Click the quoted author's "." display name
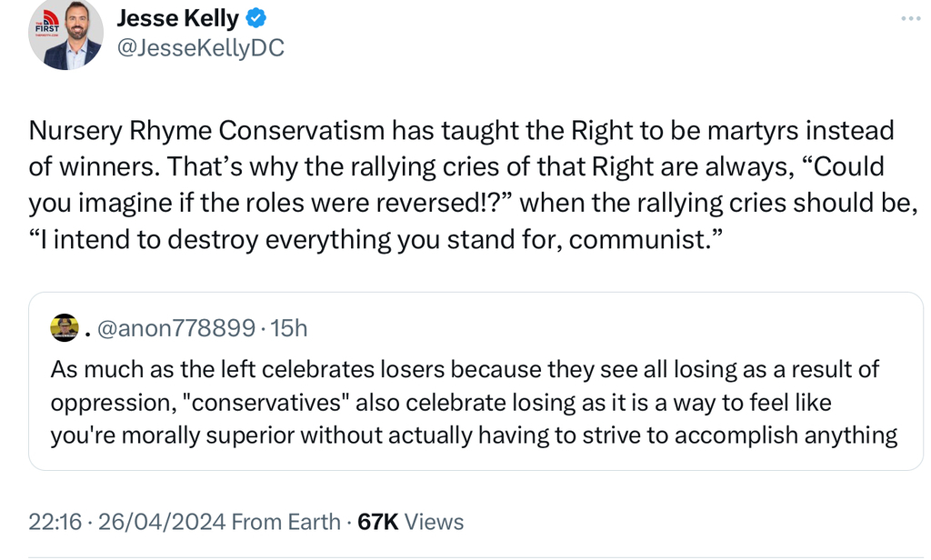 point(87,328)
